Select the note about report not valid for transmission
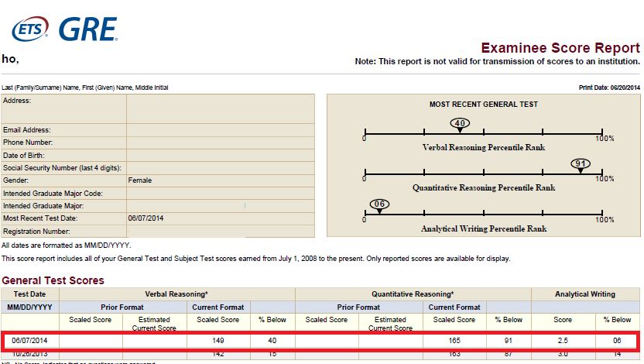Screen dimensions: 644x364 click(x=498, y=61)
